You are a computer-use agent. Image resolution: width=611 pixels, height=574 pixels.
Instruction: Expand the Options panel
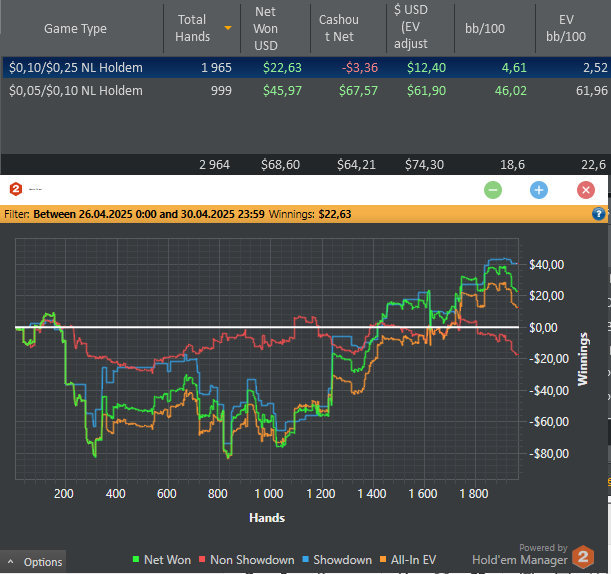click(x=33, y=562)
